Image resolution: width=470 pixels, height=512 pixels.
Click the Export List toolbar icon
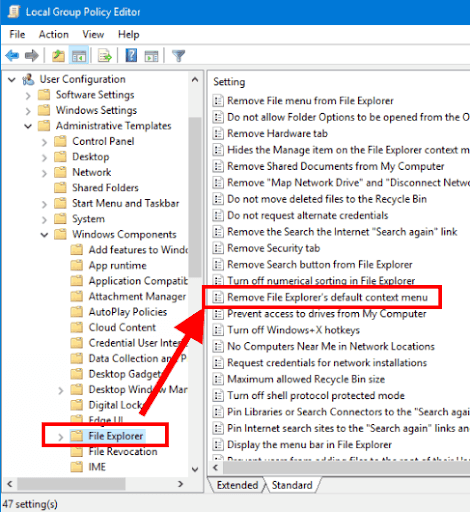click(x=105, y=56)
